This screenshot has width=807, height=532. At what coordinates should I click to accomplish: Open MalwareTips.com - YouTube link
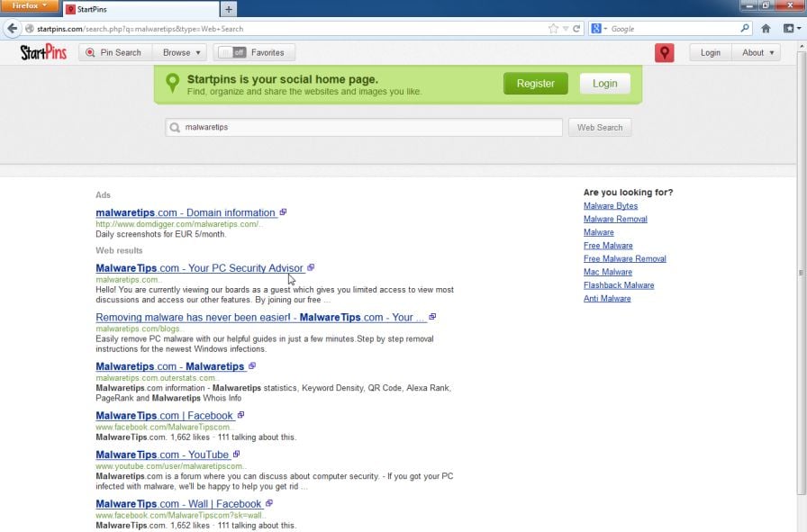[163, 455]
